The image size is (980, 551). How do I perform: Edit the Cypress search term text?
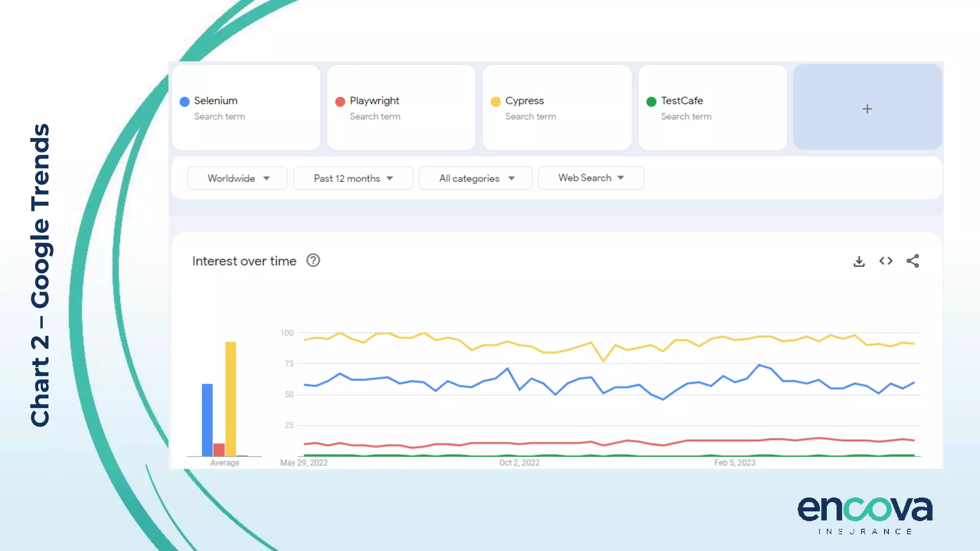click(524, 101)
